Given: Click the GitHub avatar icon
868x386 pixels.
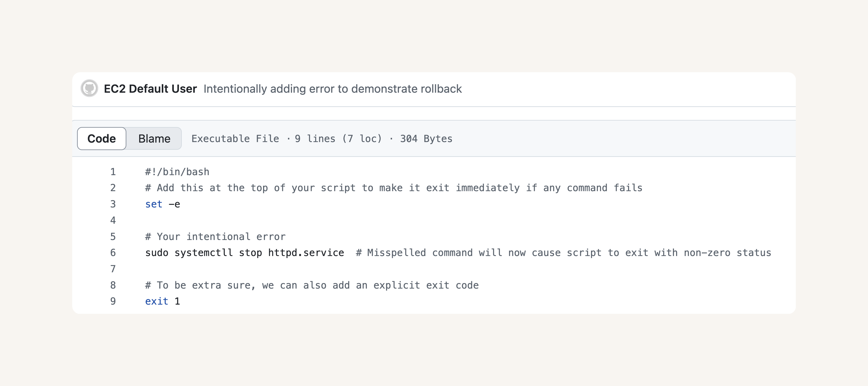Looking at the screenshot, I should [89, 89].
